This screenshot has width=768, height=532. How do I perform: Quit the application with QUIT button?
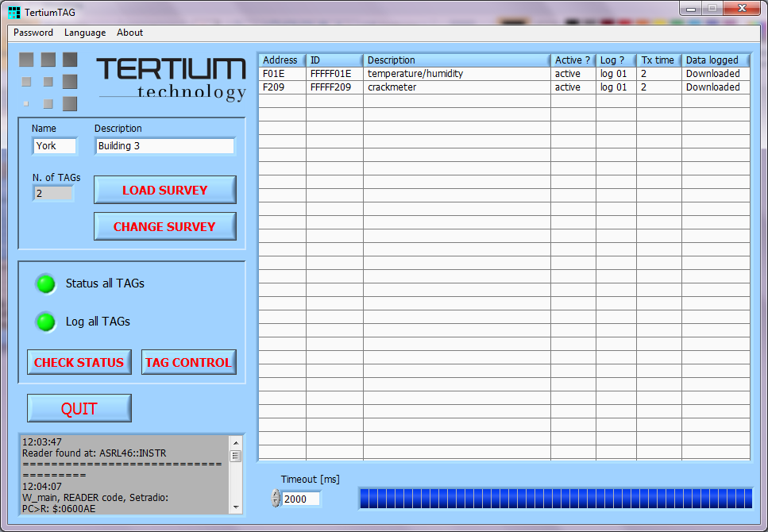click(79, 408)
